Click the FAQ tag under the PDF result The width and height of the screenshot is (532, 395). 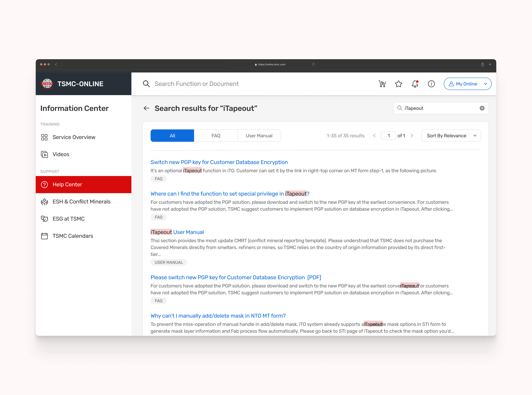(x=159, y=301)
